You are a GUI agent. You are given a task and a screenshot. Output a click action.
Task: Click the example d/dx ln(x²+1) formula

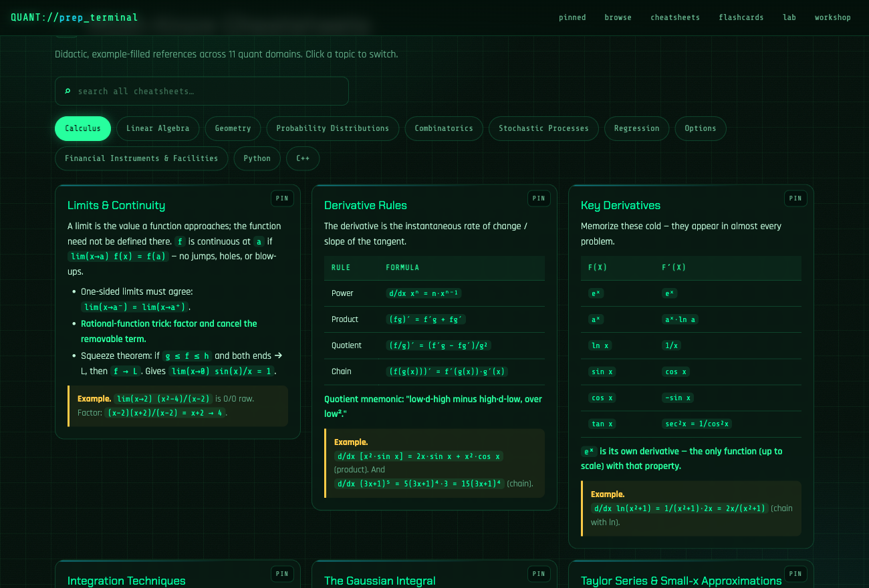(679, 508)
